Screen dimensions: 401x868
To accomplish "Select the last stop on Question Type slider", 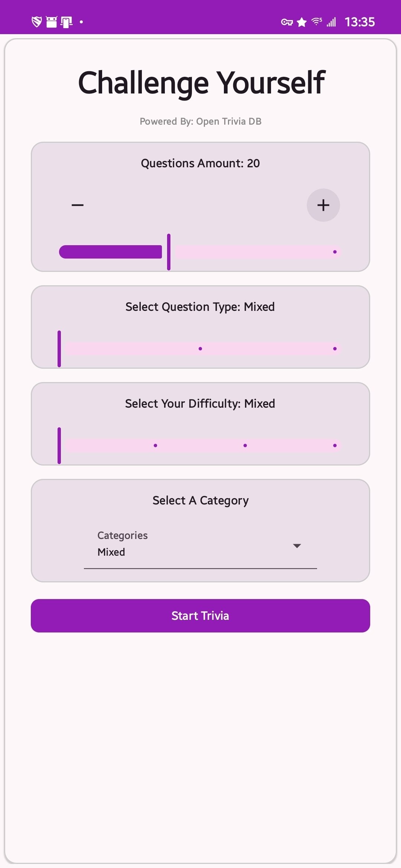I will [335, 349].
